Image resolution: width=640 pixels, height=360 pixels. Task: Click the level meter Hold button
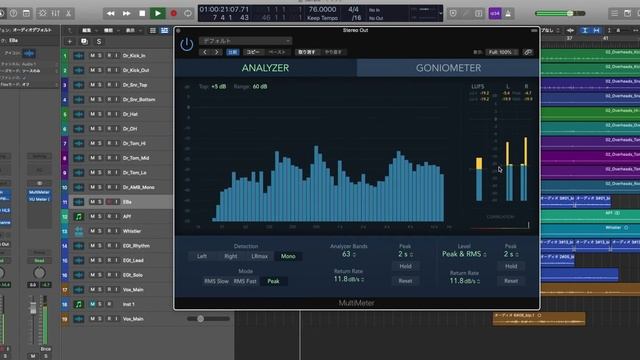pyautogui.click(x=511, y=266)
